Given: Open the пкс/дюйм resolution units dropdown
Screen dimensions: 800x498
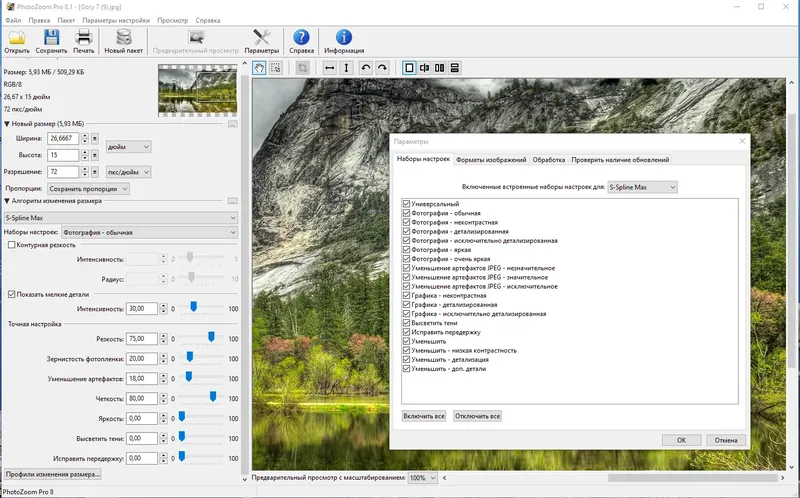Looking at the screenshot, I should point(128,172).
